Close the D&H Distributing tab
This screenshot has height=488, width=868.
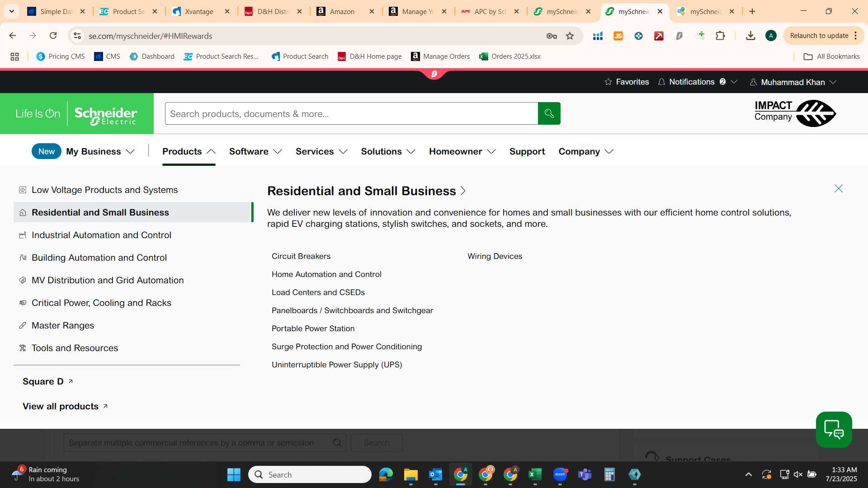pos(299,11)
